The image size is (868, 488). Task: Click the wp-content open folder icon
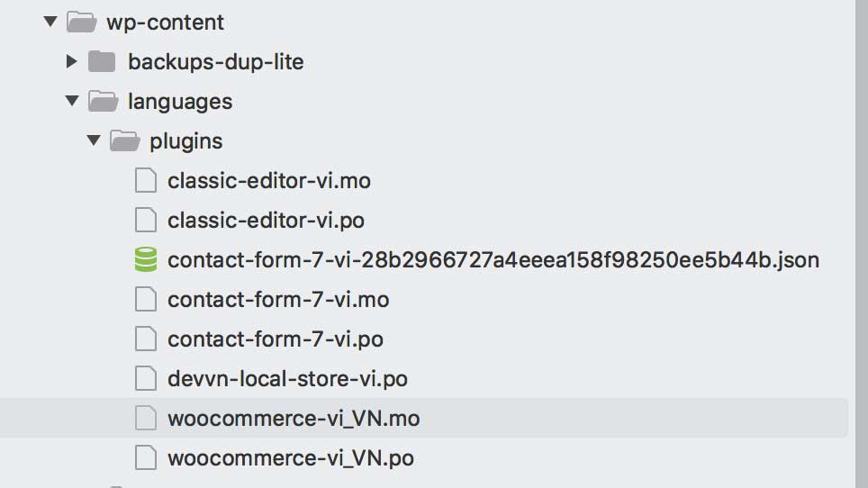pyautogui.click(x=81, y=23)
